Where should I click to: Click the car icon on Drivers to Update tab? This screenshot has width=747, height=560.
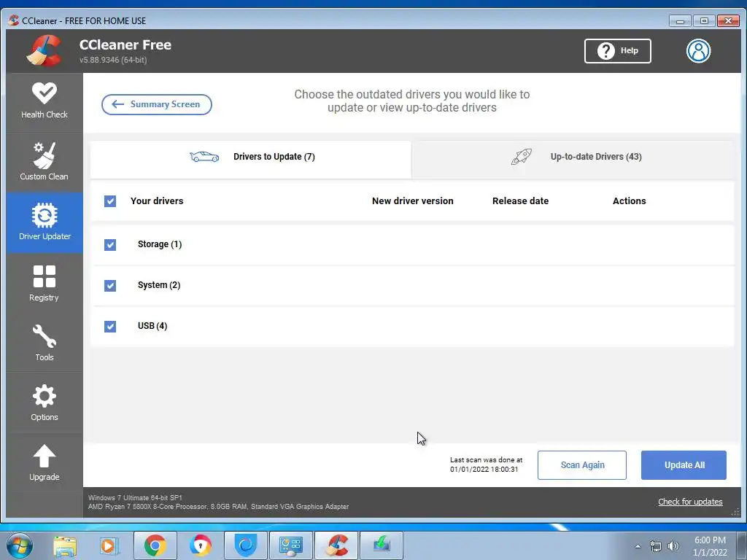204,157
